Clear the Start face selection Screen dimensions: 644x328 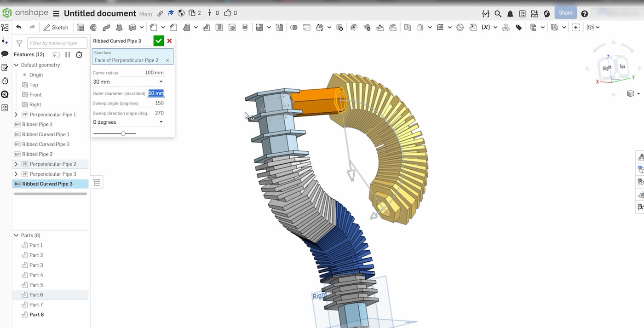(167, 60)
